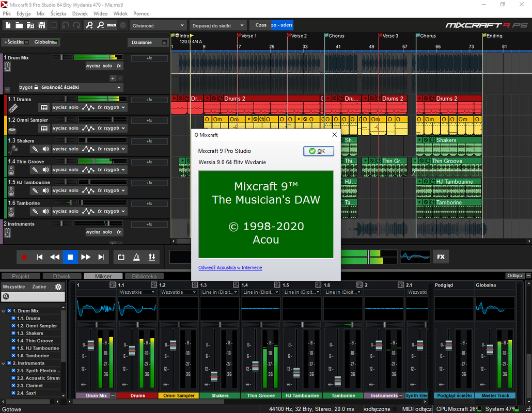Open the mixer filter settings gear icon
532x413 pixels.
click(x=58, y=287)
